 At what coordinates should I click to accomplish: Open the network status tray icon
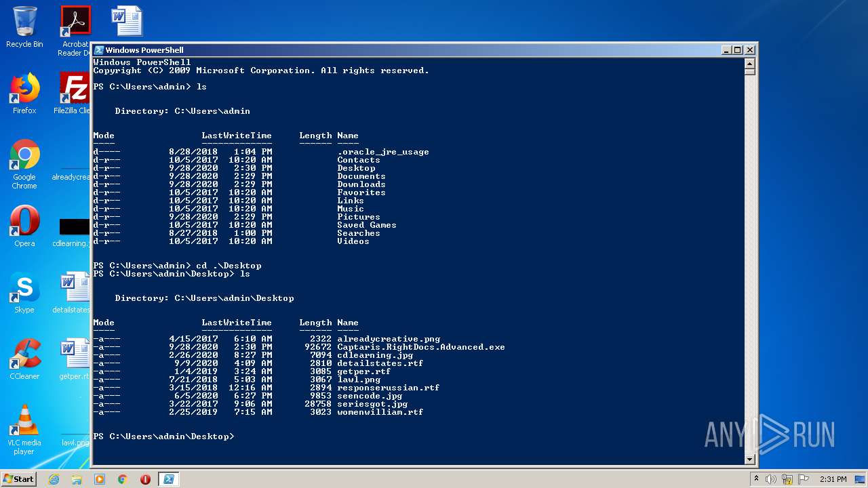[x=787, y=479]
